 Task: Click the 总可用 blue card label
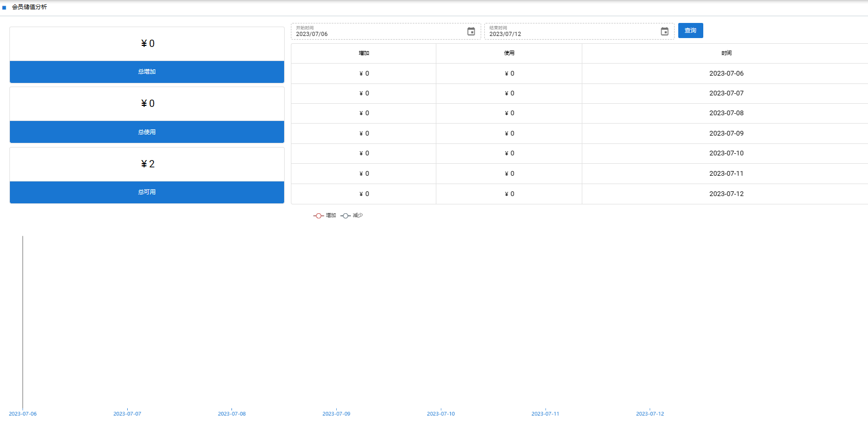tap(147, 192)
